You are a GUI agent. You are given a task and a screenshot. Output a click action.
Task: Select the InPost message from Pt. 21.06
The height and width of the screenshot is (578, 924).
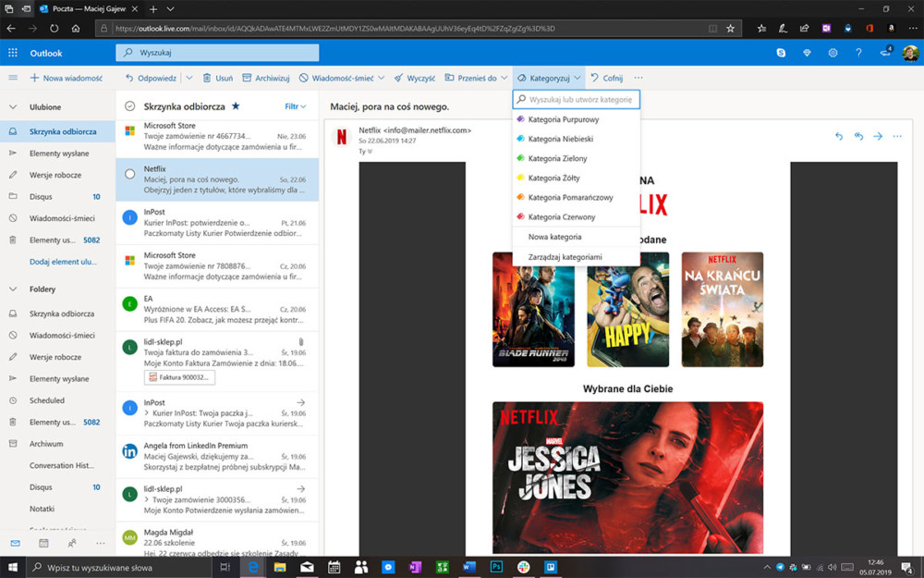click(217, 223)
